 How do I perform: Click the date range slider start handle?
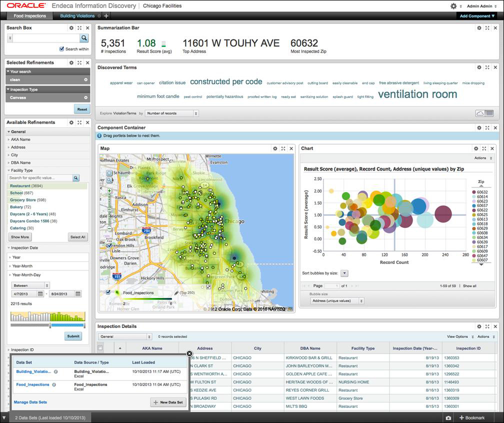point(50,325)
